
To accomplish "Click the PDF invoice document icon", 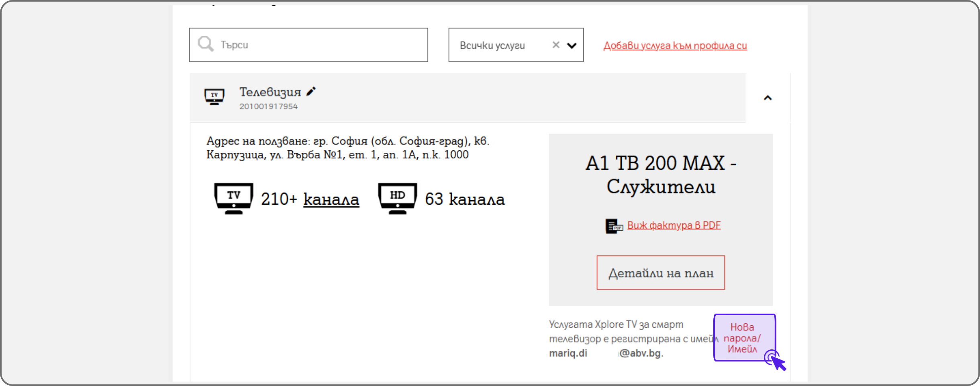I will tap(614, 226).
